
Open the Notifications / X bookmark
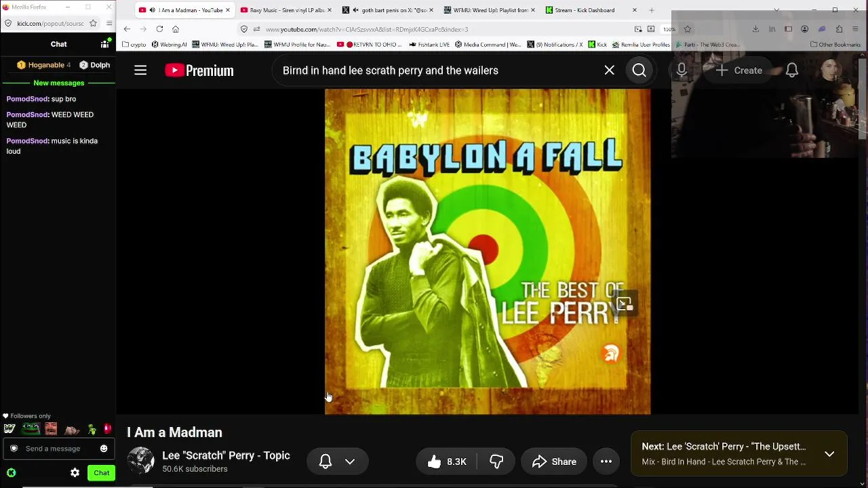coord(555,45)
